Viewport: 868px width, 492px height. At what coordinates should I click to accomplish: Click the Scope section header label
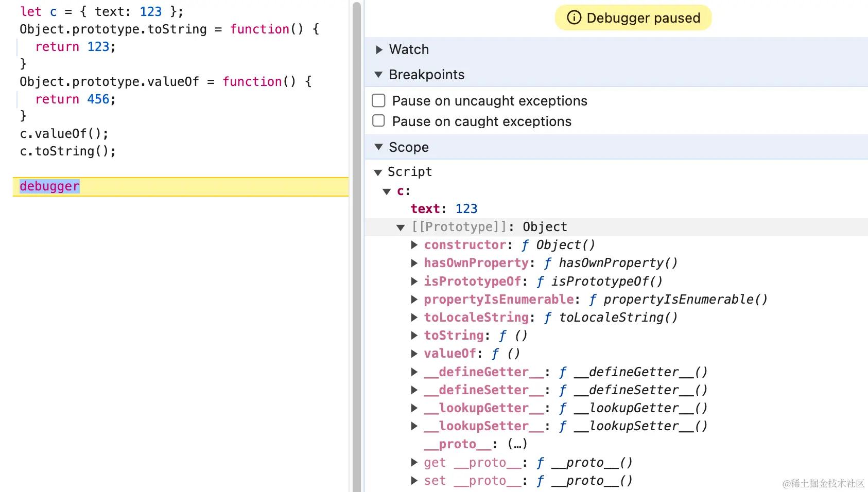pos(409,147)
